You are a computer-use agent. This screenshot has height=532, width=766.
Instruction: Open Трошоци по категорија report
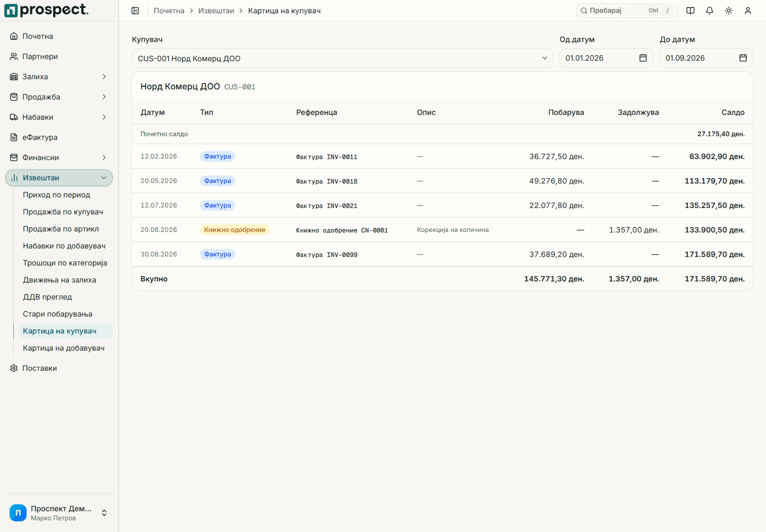65,263
